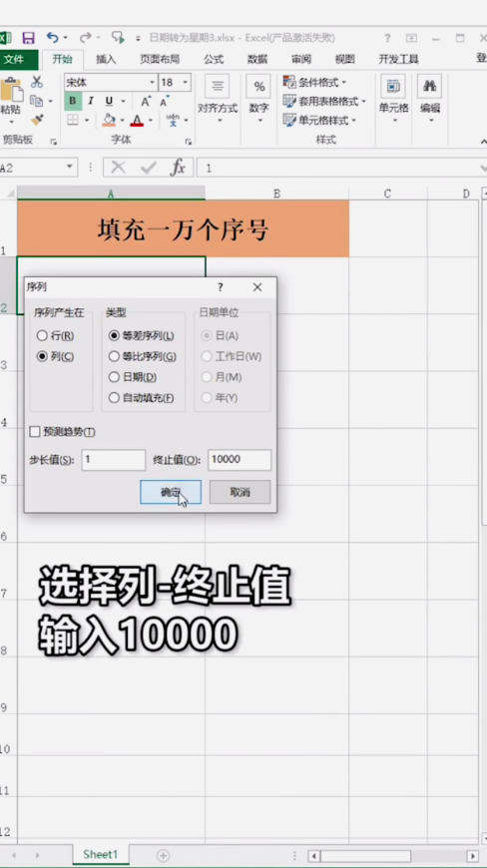Apply the Fill Color paint bucket
The image size is (487, 868).
click(x=109, y=120)
